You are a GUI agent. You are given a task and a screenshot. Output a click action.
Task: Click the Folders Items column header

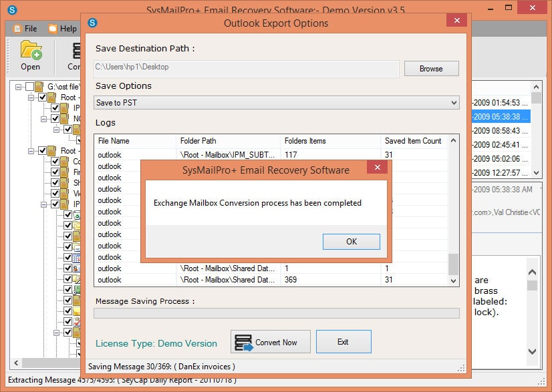click(x=331, y=141)
